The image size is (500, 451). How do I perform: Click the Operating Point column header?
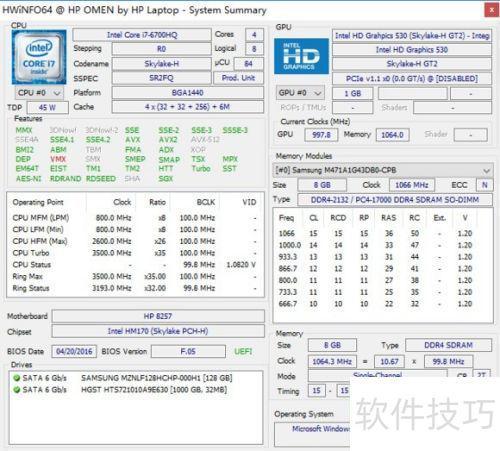(x=38, y=202)
